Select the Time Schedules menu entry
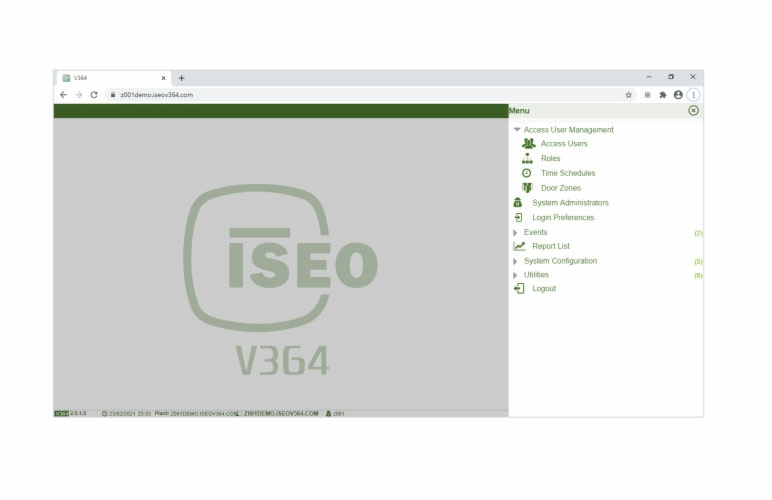The image size is (772, 500). click(x=568, y=173)
